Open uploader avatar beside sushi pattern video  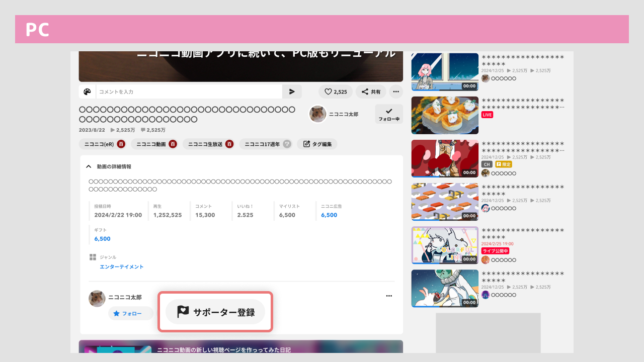[486, 208]
